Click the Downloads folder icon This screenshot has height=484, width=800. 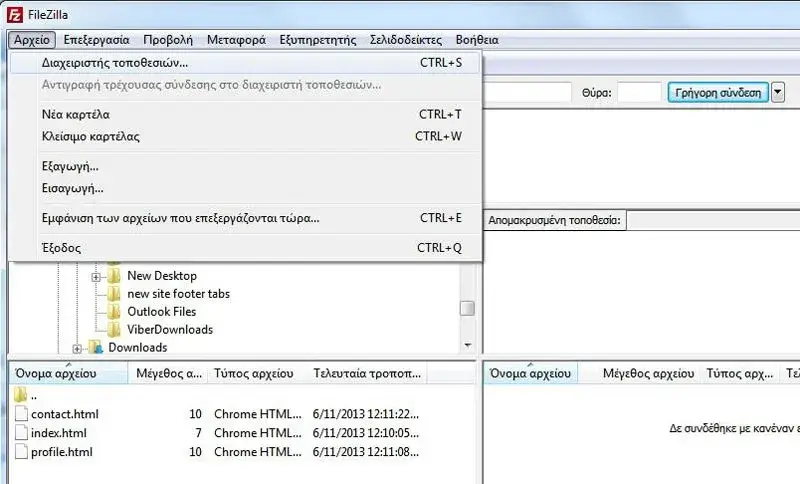coord(95,347)
